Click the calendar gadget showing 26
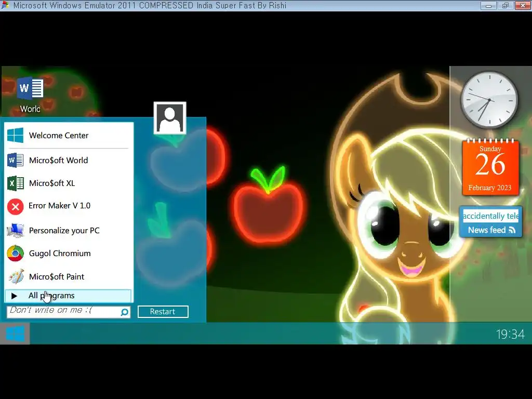The image size is (532, 399). (x=490, y=167)
